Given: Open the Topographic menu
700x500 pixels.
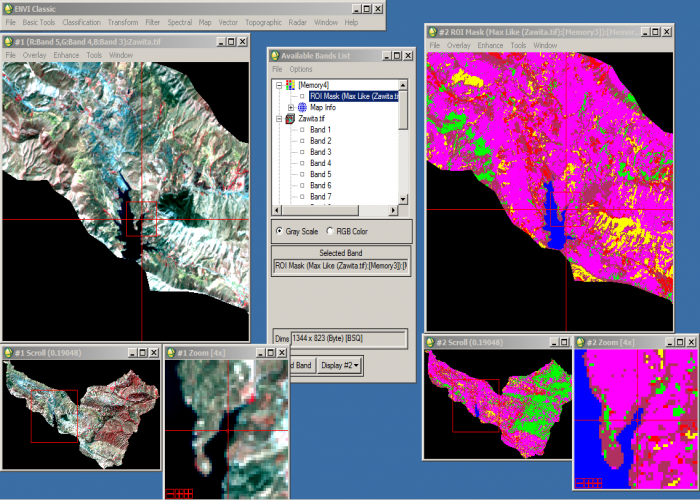Looking at the screenshot, I should 264,22.
